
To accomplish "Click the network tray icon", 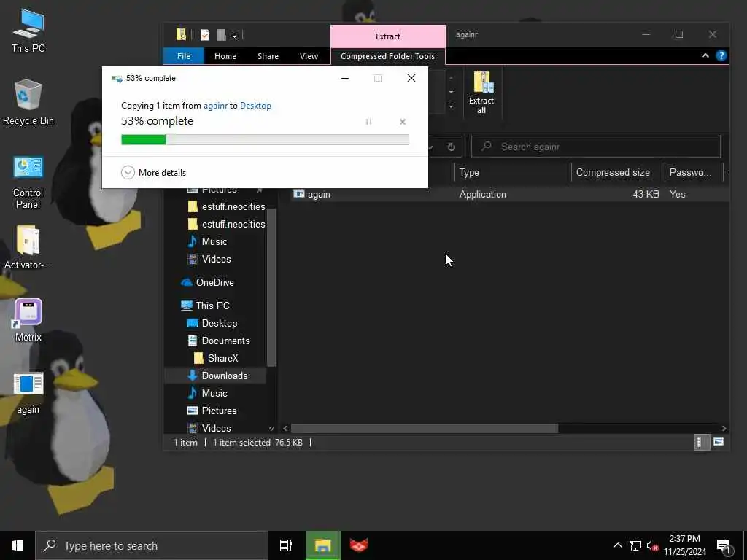I will click(635, 545).
